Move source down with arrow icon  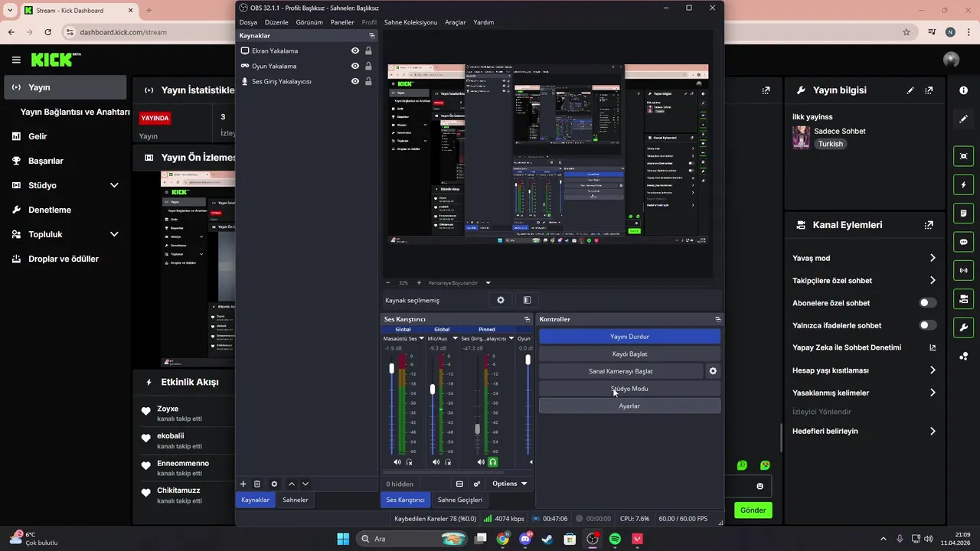305,484
